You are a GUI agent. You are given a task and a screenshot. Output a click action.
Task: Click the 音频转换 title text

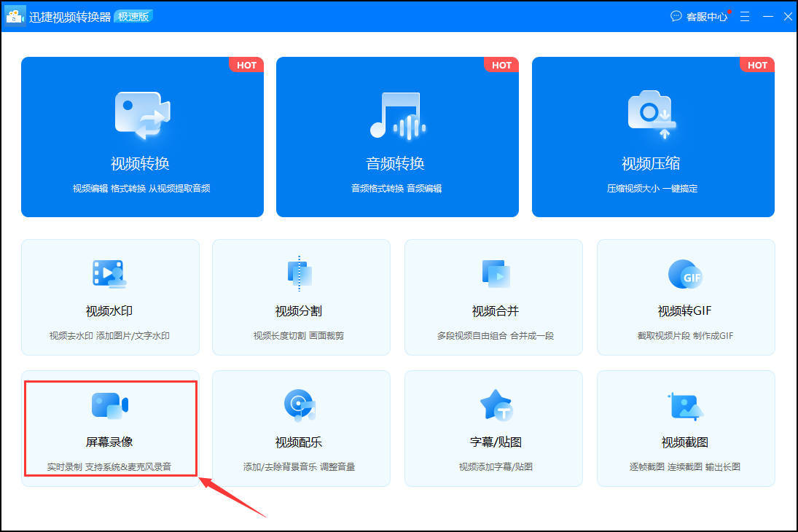click(395, 163)
